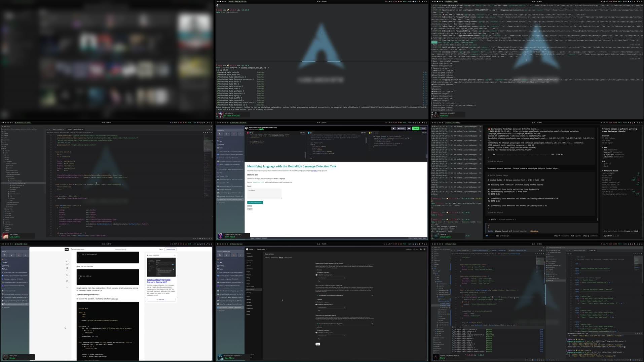Click the reaction icon above the DEV bookmark
644x362 pixels.
67,262
